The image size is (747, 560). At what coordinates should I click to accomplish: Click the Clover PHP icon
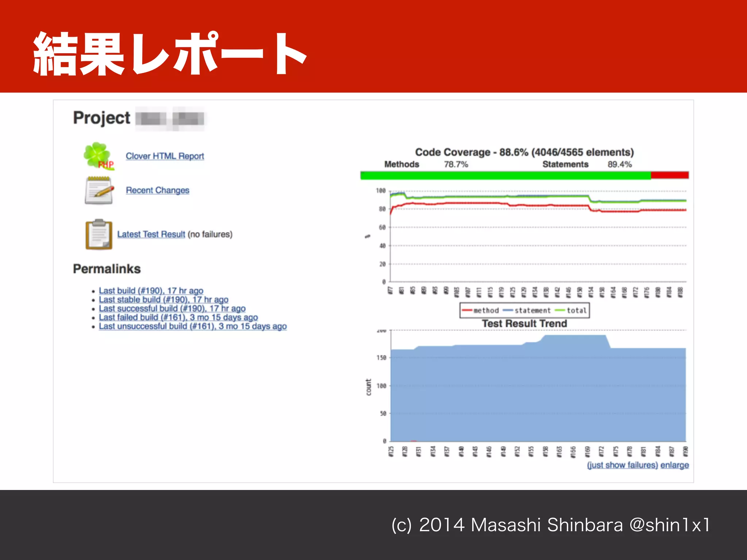98,156
